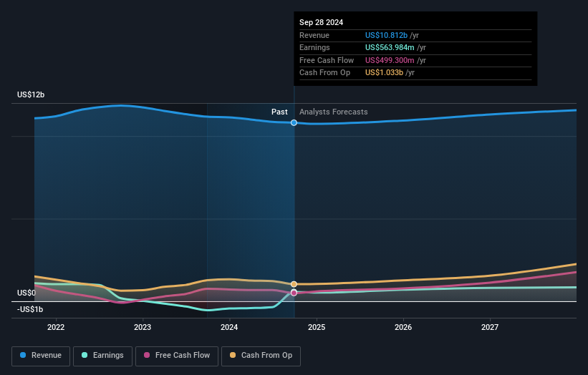Click the Sep 28 2024 tooltip date
This screenshot has width=588, height=375.
(321, 22)
